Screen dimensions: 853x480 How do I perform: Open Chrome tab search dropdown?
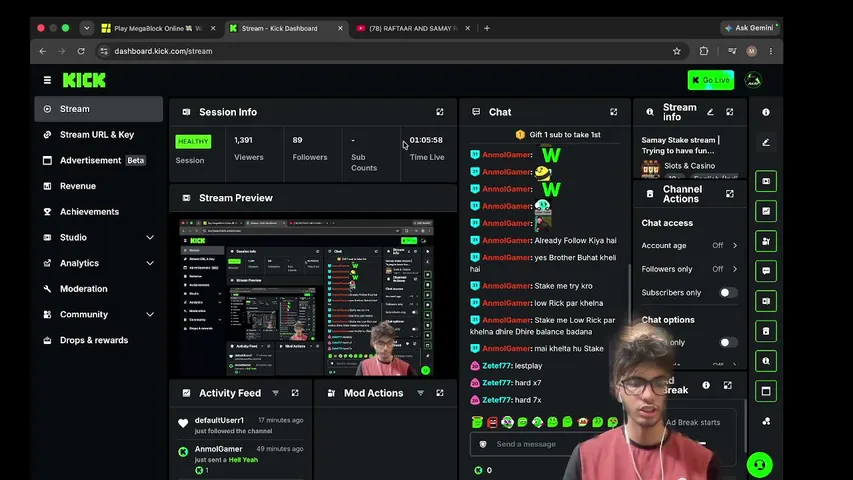point(86,28)
